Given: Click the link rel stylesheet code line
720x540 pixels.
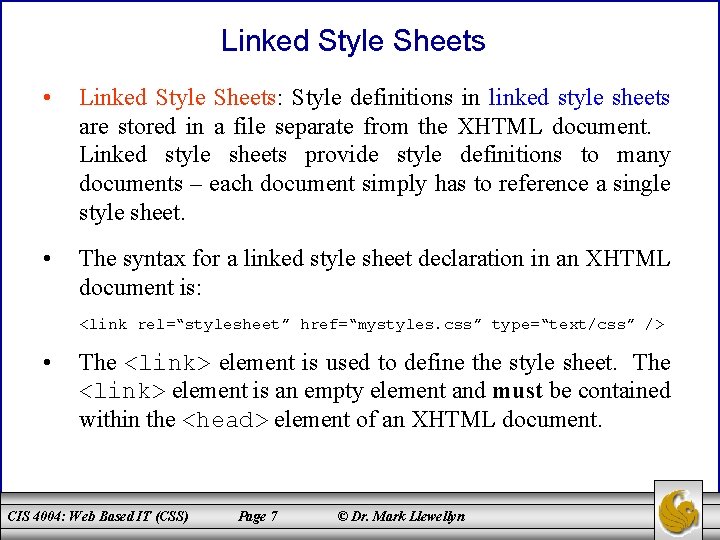Looking at the screenshot, I should [x=371, y=325].
